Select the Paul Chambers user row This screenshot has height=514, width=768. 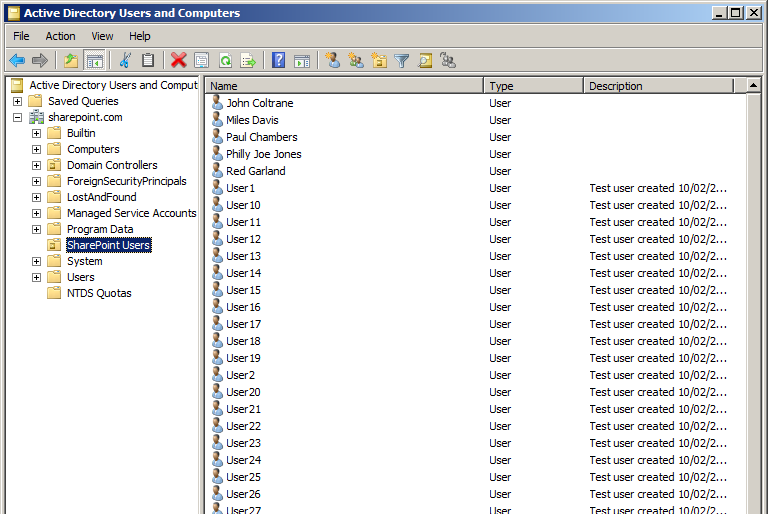click(262, 137)
